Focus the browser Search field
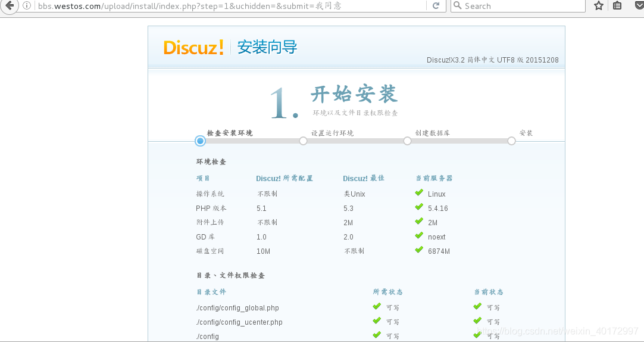The height and width of the screenshot is (342, 644). pyautogui.click(x=518, y=6)
